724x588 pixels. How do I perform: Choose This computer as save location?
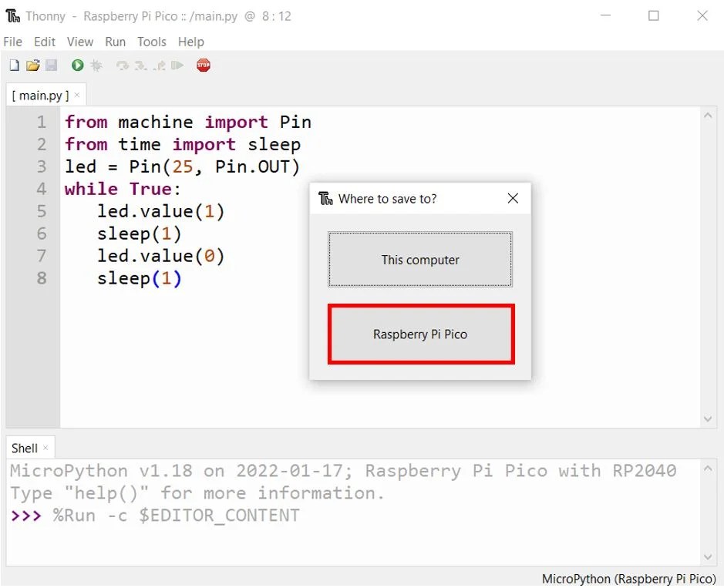pos(420,260)
